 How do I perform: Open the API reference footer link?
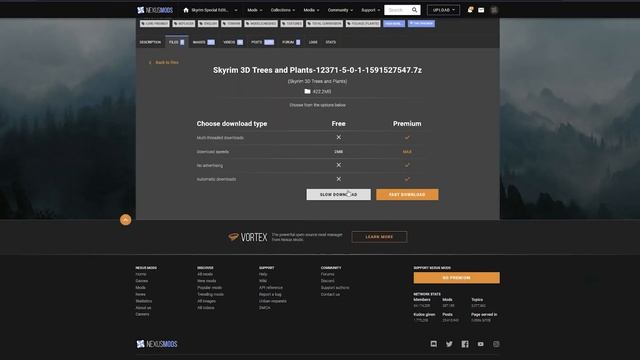pos(271,288)
